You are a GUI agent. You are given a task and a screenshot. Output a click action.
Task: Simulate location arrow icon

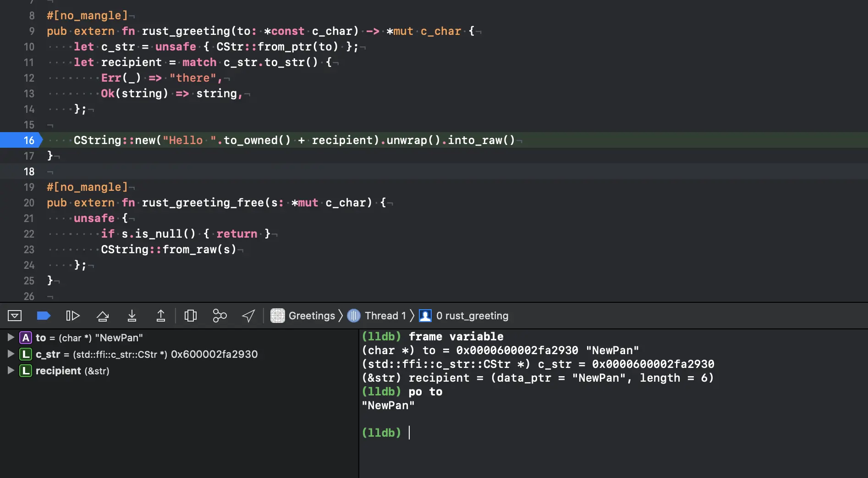tap(248, 316)
